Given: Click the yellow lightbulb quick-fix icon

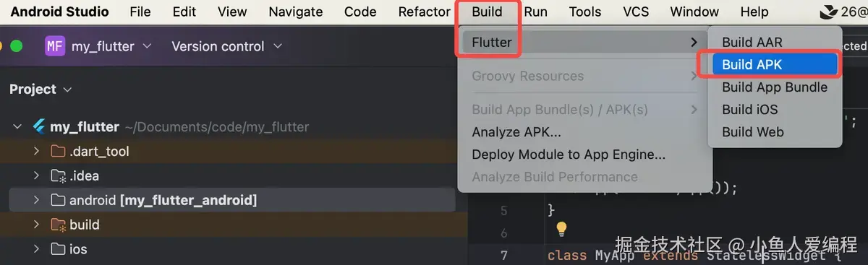Looking at the screenshot, I should 561,229.
